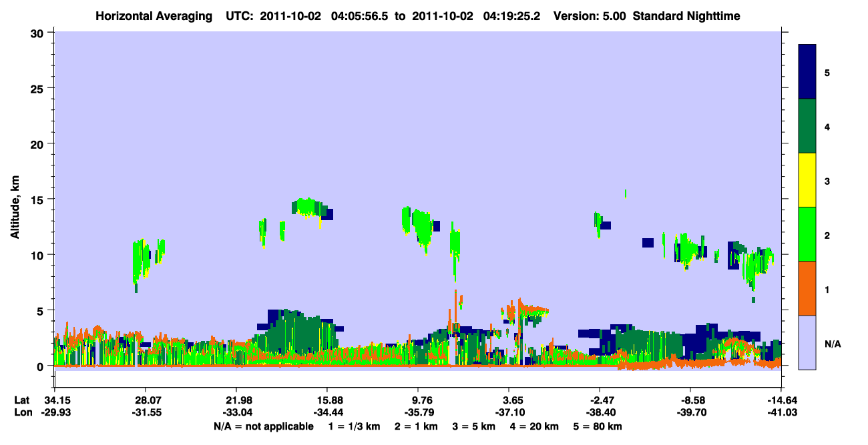Click colorbar label 'N/A'

[832, 344]
